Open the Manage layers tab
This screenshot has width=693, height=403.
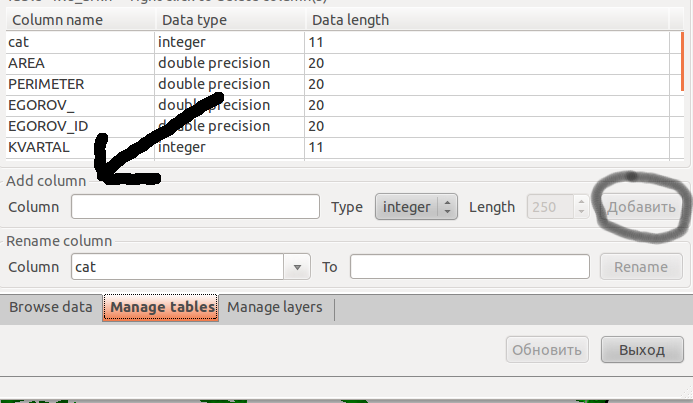pyautogui.click(x=275, y=308)
